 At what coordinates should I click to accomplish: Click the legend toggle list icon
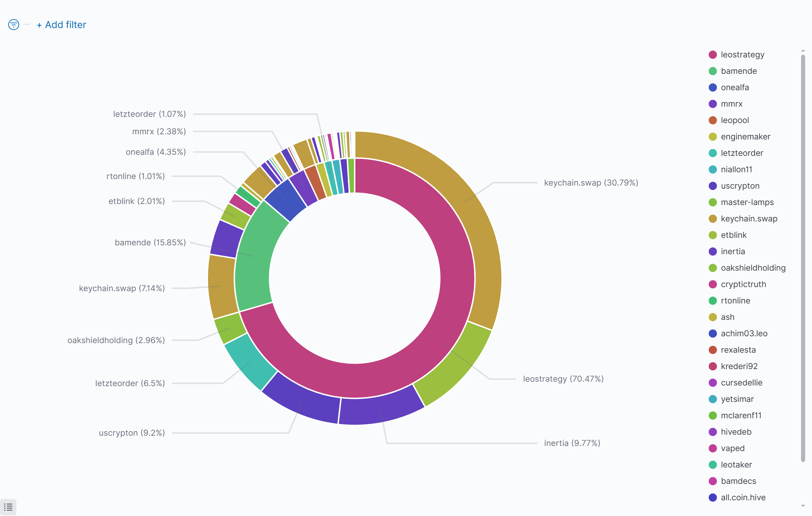[x=8, y=507]
